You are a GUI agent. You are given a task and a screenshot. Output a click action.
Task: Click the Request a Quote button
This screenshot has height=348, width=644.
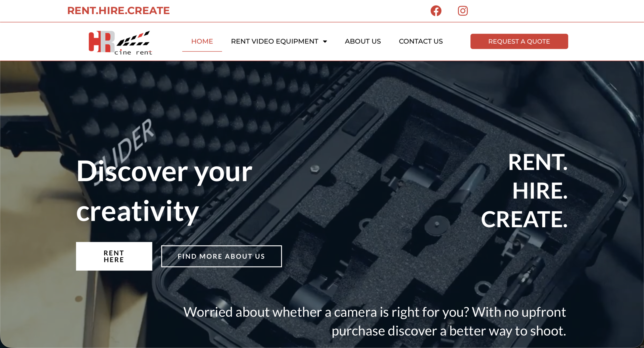tap(519, 41)
